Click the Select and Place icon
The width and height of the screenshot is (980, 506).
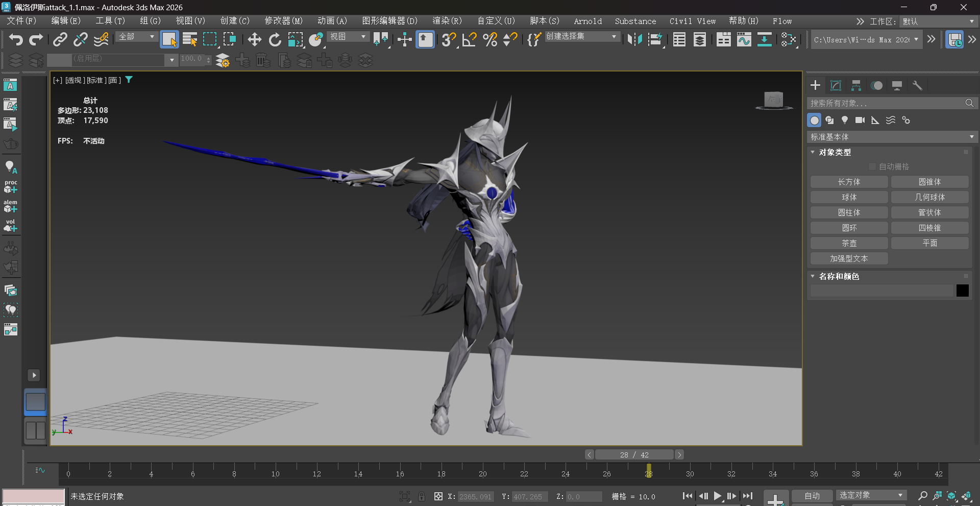[316, 39]
